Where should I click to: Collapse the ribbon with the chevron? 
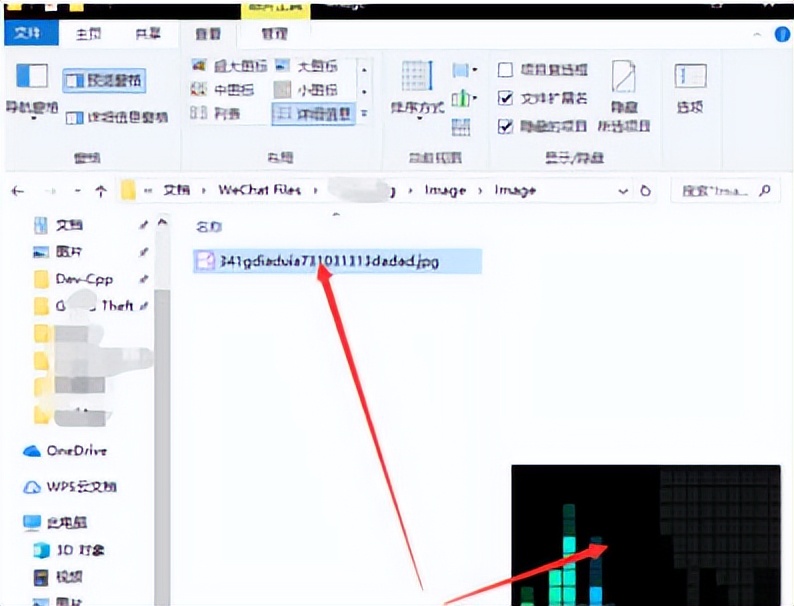(757, 34)
